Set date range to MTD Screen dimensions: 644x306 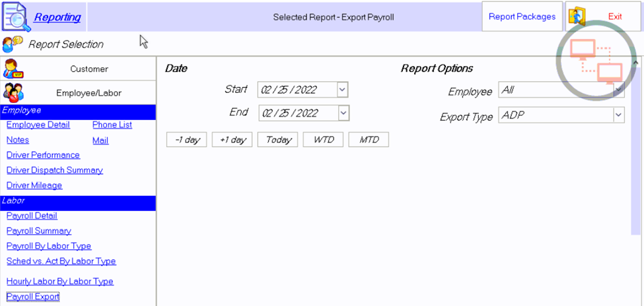click(369, 139)
